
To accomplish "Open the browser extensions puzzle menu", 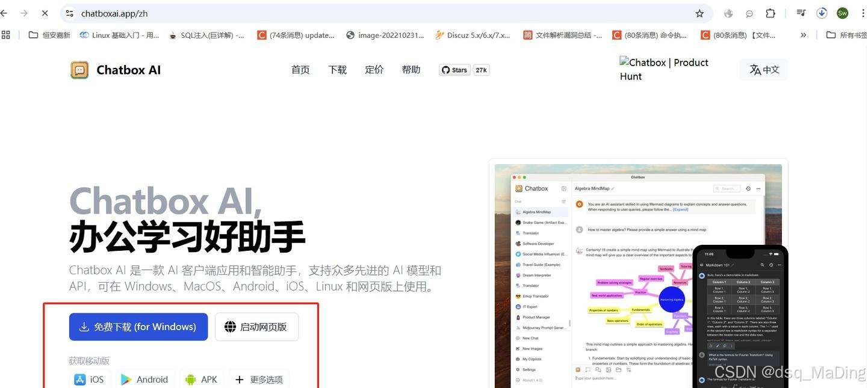I will (x=770, y=13).
